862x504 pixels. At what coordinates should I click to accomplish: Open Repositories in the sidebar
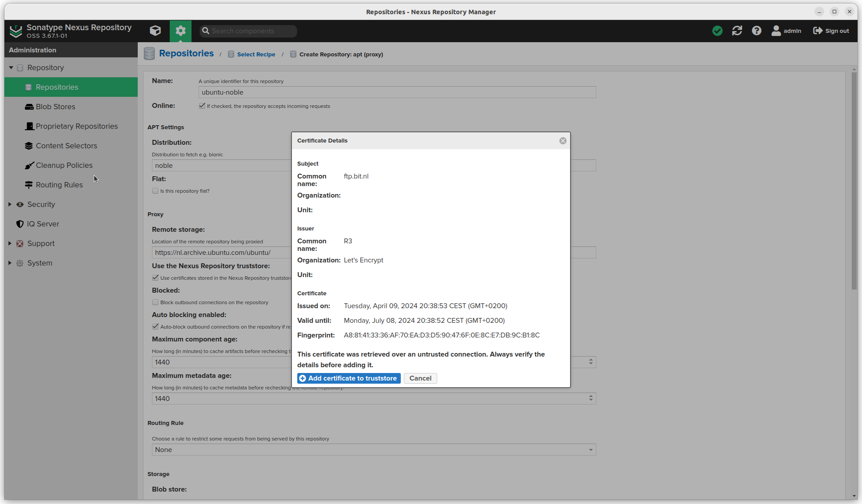71,87
